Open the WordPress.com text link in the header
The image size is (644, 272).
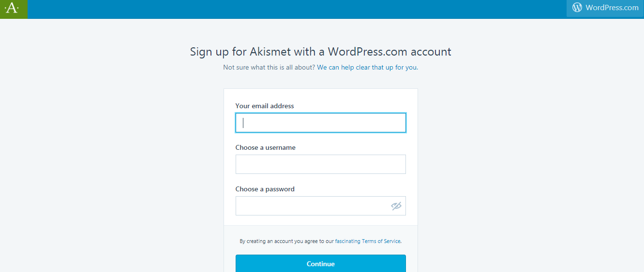point(612,7)
